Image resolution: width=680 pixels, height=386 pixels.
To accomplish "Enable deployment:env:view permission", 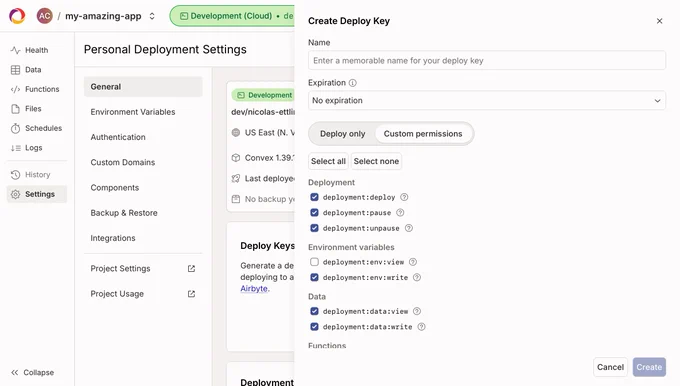I will click(314, 262).
